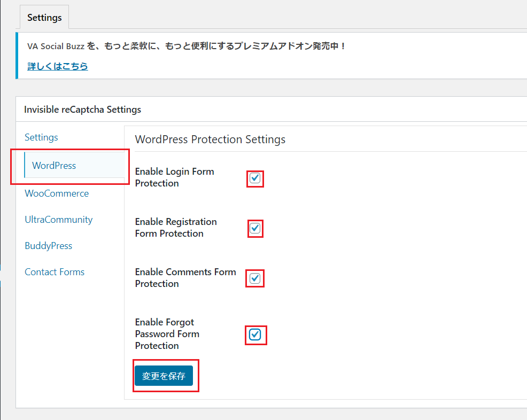Open the BuddyPress settings section
This screenshot has height=420, width=527.
coord(48,246)
